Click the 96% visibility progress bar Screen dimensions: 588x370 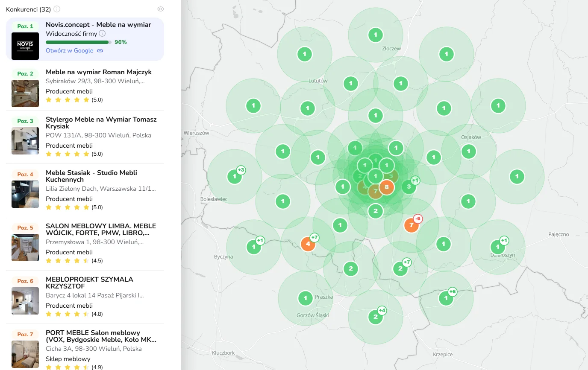79,42
